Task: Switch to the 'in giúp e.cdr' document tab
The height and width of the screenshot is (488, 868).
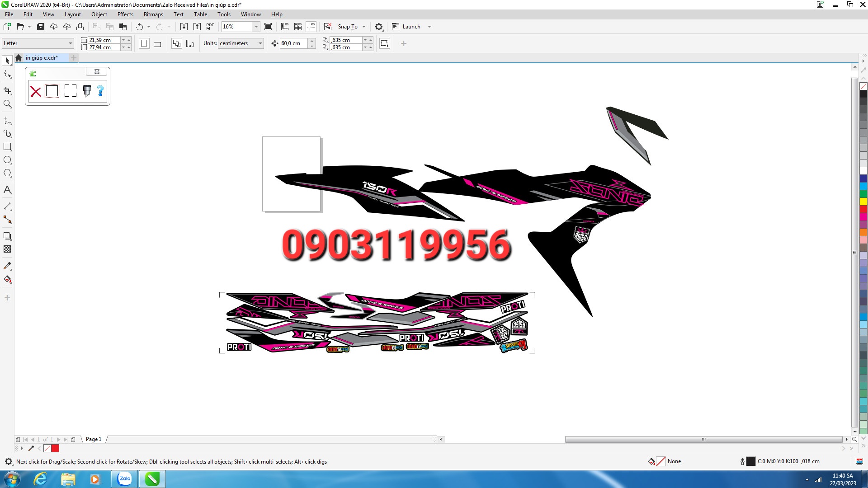Action: 42,58
